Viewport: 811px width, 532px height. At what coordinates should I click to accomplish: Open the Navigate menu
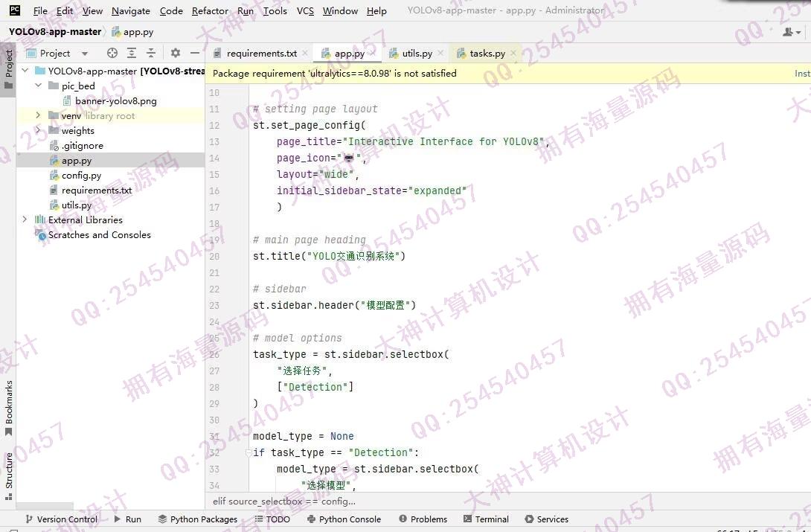(x=131, y=11)
